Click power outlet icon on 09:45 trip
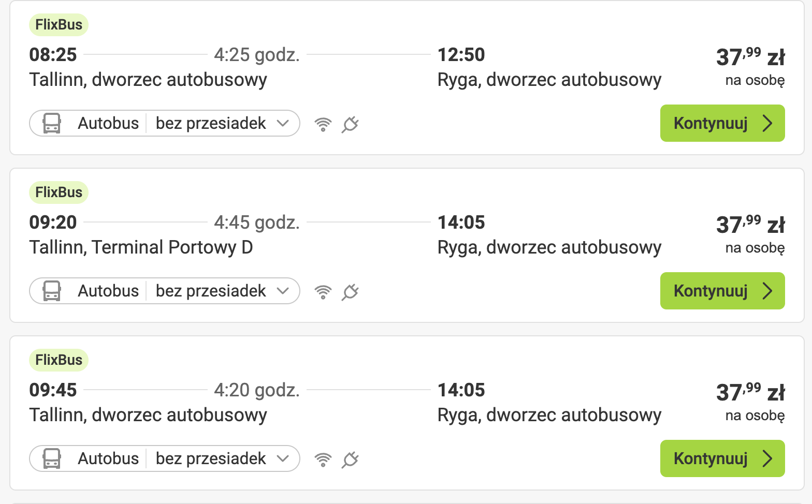Screen dimensions: 812x504 (350, 459)
